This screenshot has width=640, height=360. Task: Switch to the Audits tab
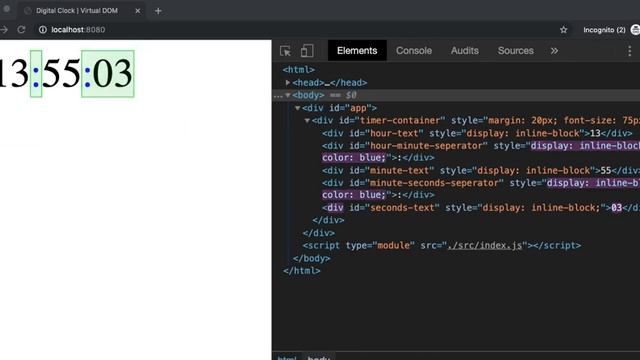[x=464, y=51]
